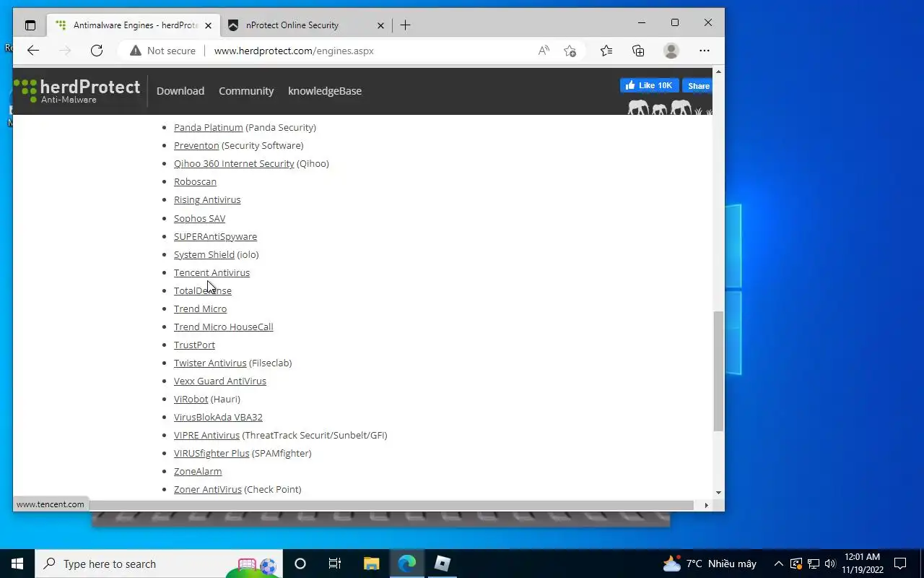Open the System Shield link
924x578 pixels.
pos(204,254)
